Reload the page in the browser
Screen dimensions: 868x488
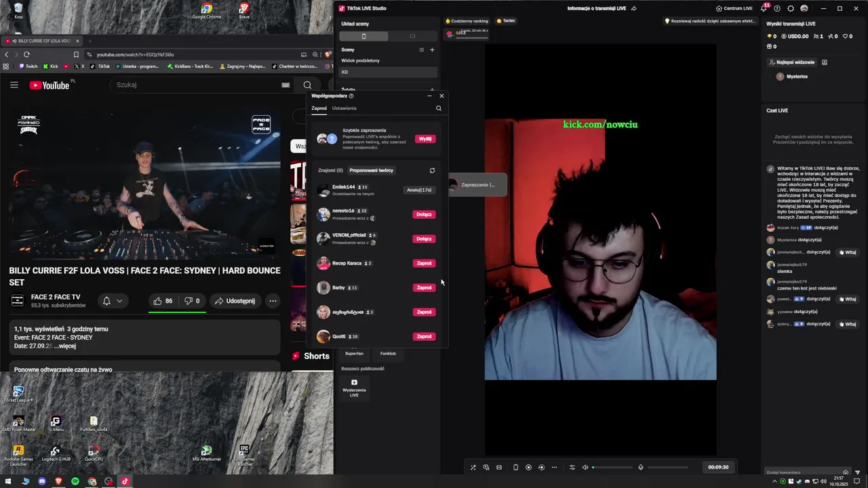(x=26, y=54)
